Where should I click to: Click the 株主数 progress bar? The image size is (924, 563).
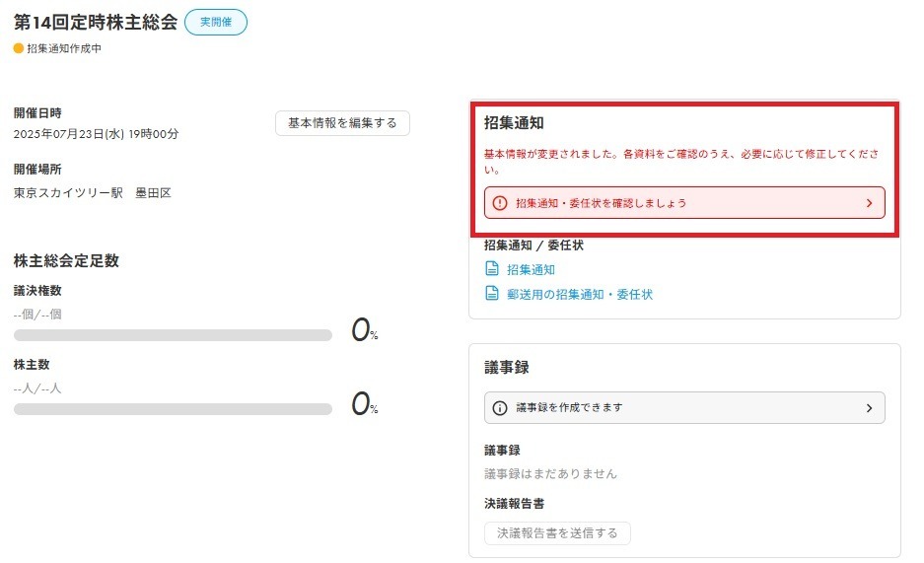pos(173,409)
